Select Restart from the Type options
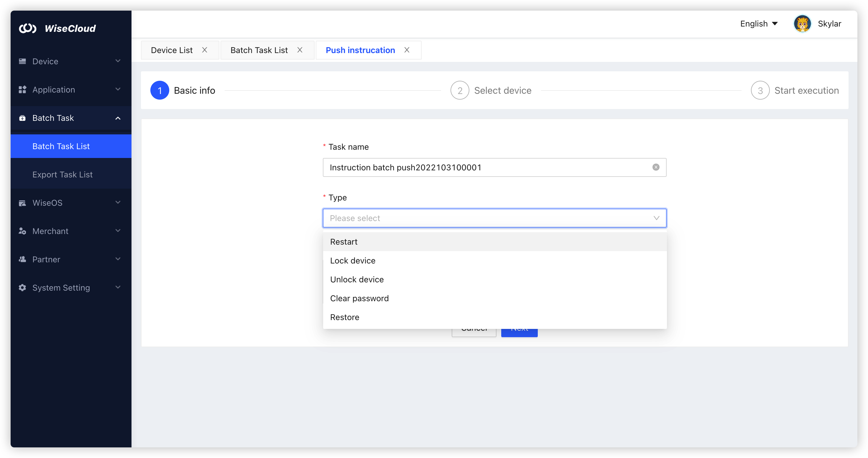Screen dimensions: 868x458 point(344,241)
